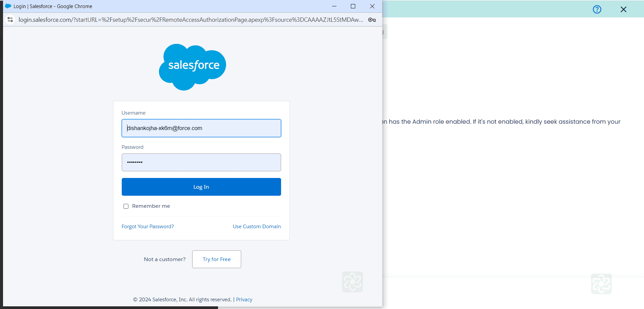644x309 pixels.
Task: Close the background panel with X icon
Action: pyautogui.click(x=624, y=9)
